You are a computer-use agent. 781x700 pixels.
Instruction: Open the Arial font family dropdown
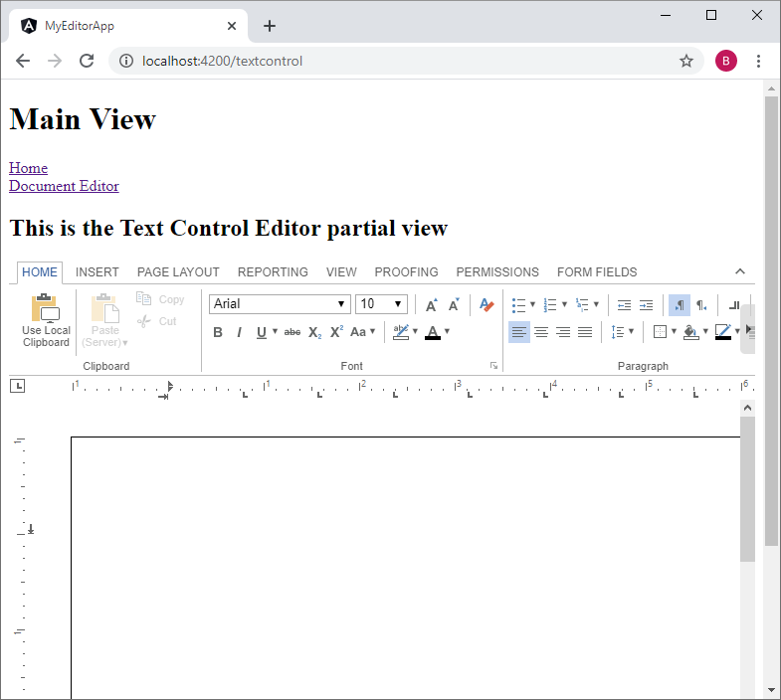(x=280, y=304)
